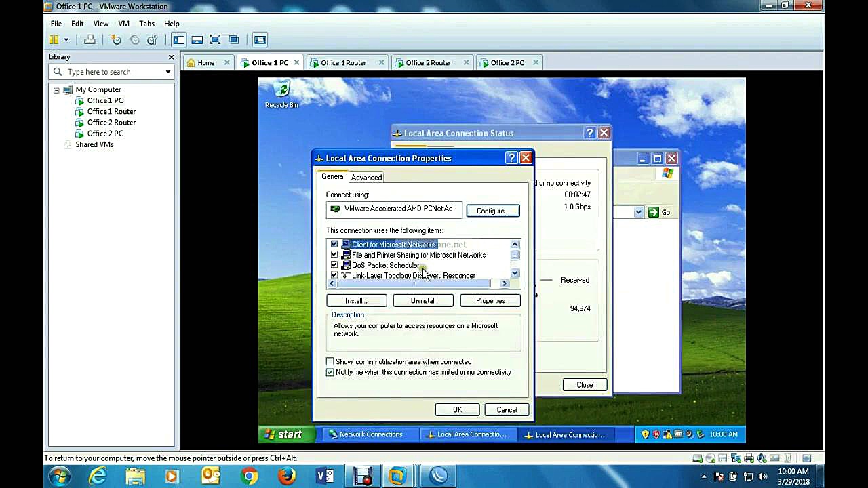Switch to the Home tab

[x=205, y=63]
